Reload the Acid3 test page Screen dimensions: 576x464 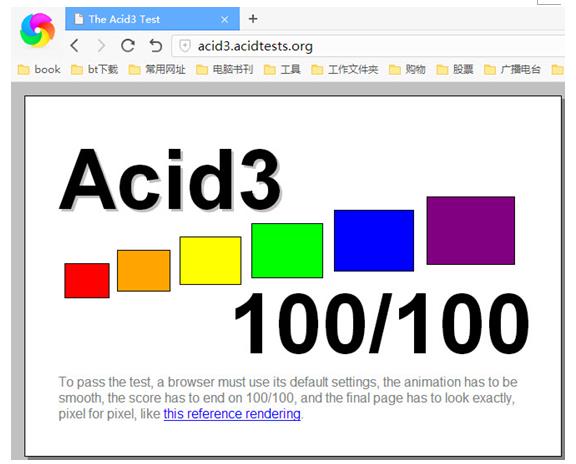[x=127, y=46]
